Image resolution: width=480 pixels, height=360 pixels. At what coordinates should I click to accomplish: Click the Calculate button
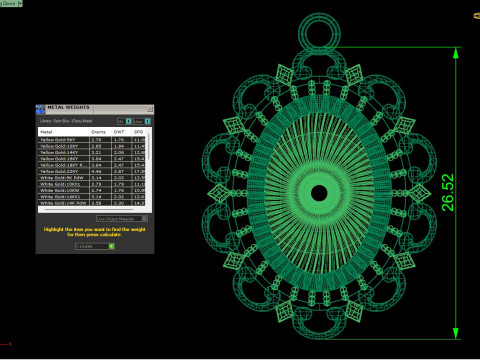(x=95, y=246)
